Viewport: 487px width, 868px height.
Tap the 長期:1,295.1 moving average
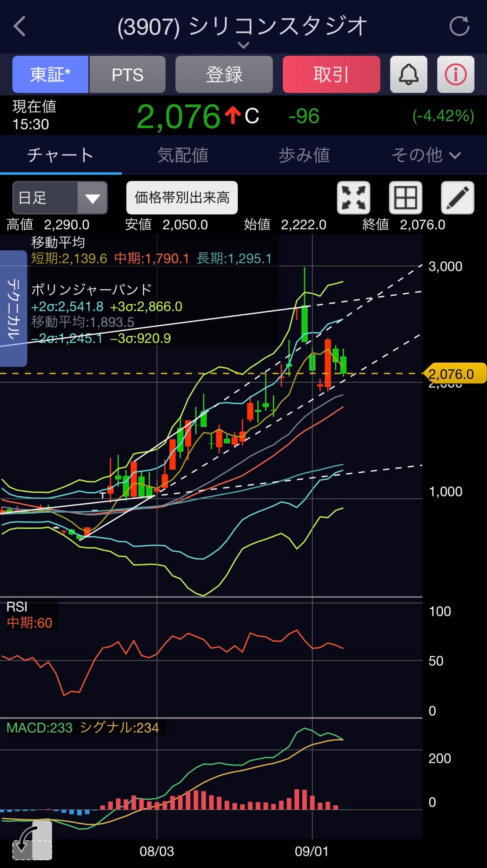click(x=234, y=258)
